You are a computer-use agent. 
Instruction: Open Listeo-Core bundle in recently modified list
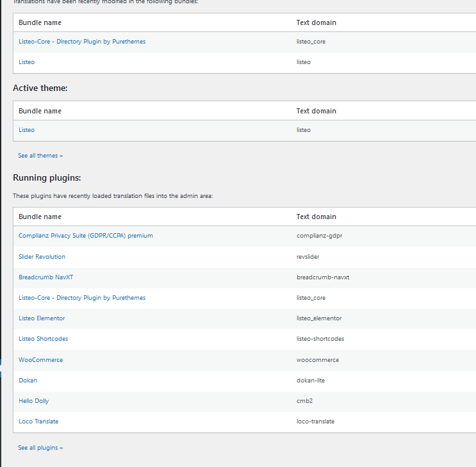[82, 42]
